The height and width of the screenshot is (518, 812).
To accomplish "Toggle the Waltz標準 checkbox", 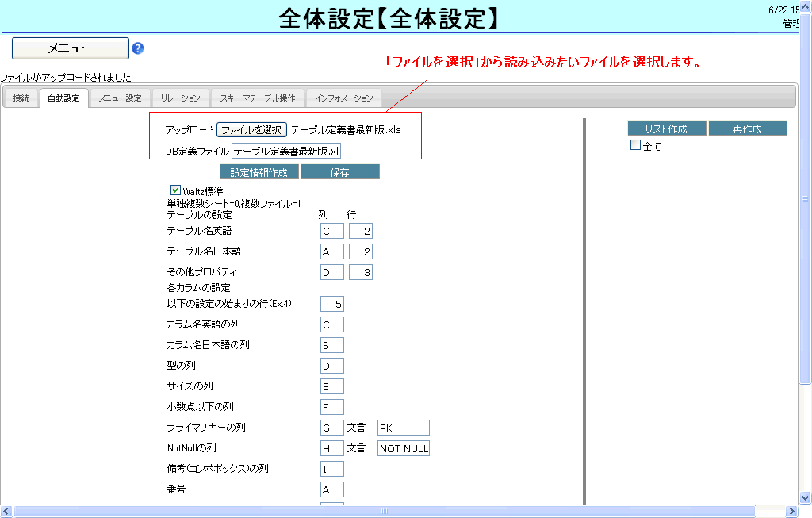I will point(175,190).
